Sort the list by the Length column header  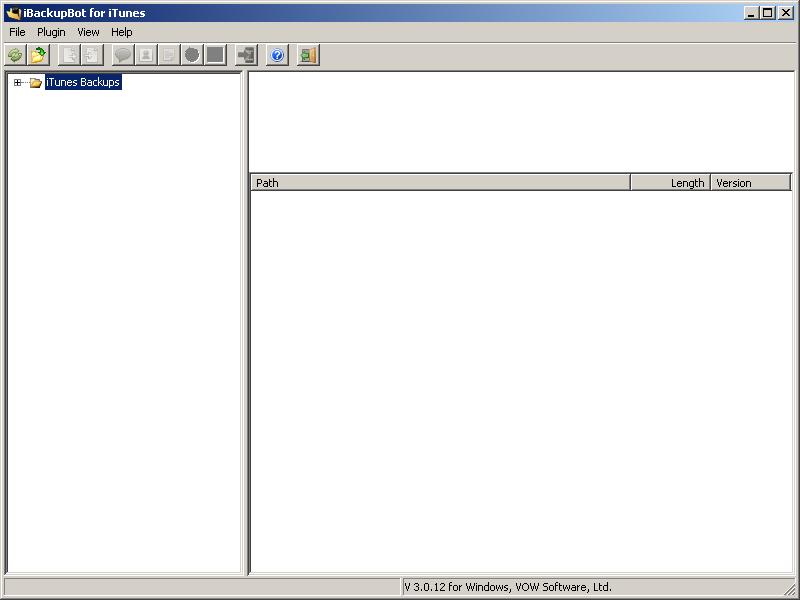pyautogui.click(x=670, y=183)
